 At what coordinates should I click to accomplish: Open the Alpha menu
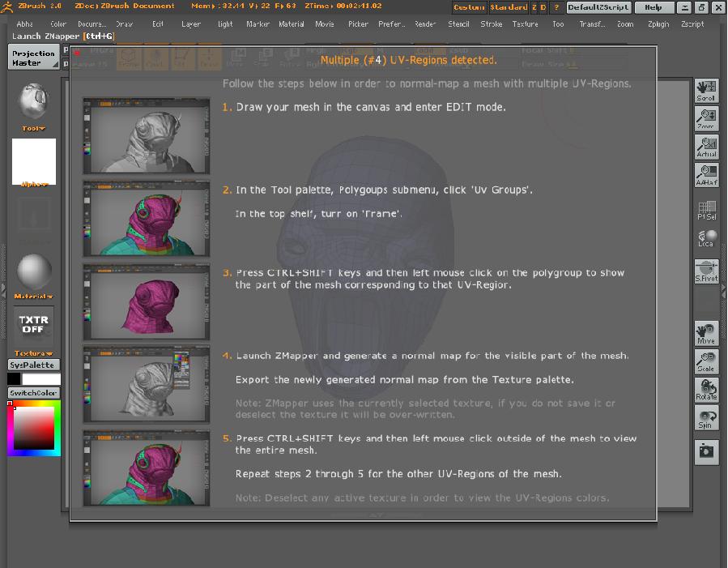[24, 24]
